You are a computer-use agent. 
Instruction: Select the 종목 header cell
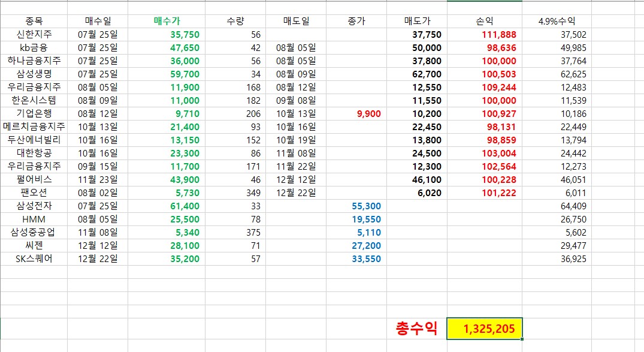click(x=34, y=21)
